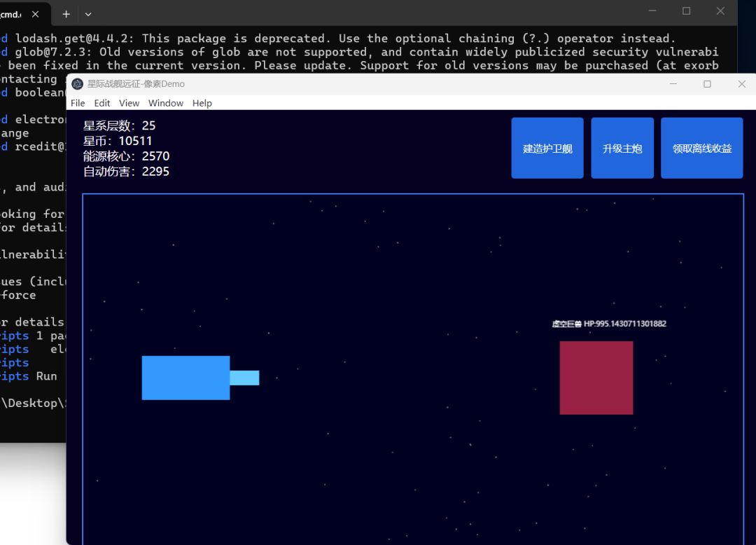Screen dimensions: 756x545
Task: Open the File menu
Action: (78, 103)
